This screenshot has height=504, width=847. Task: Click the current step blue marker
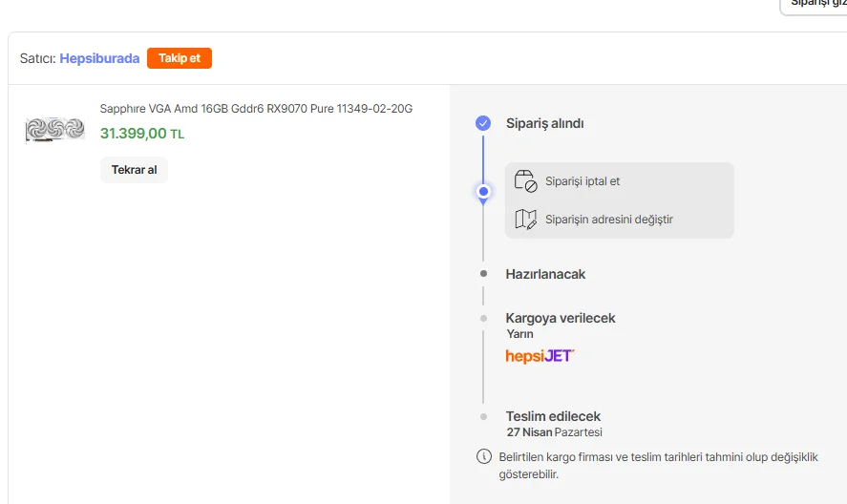tap(483, 191)
